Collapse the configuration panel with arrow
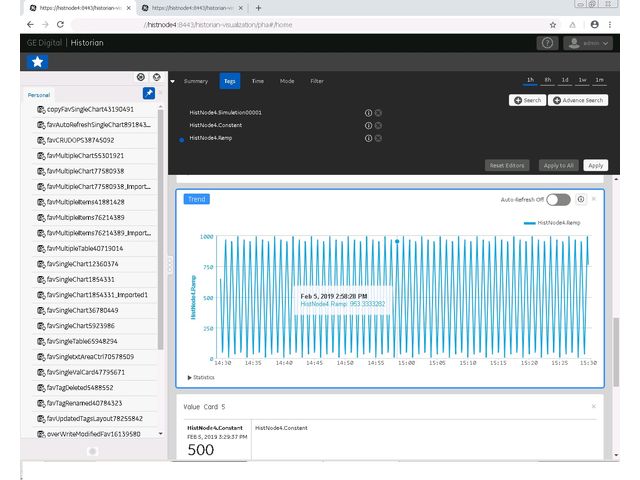Screen dimensions: 640x480 pyautogui.click(x=172, y=81)
